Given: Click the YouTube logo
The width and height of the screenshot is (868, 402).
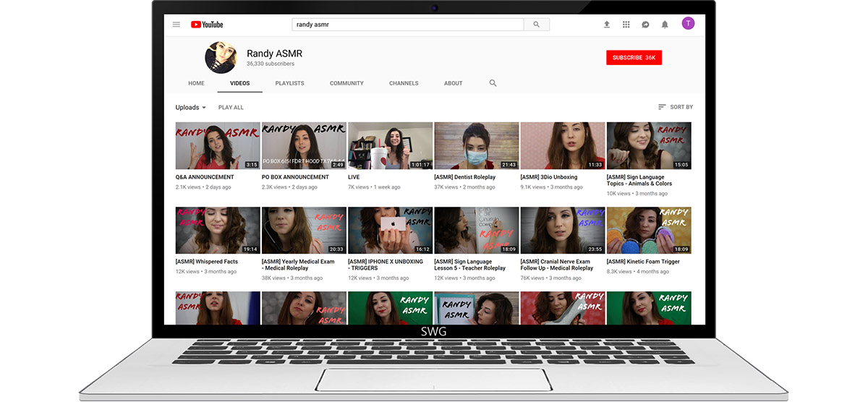Looking at the screenshot, I should click(207, 25).
